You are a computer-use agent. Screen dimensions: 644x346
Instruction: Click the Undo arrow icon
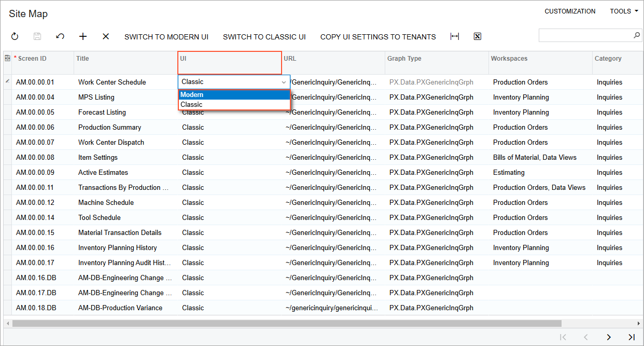point(60,36)
